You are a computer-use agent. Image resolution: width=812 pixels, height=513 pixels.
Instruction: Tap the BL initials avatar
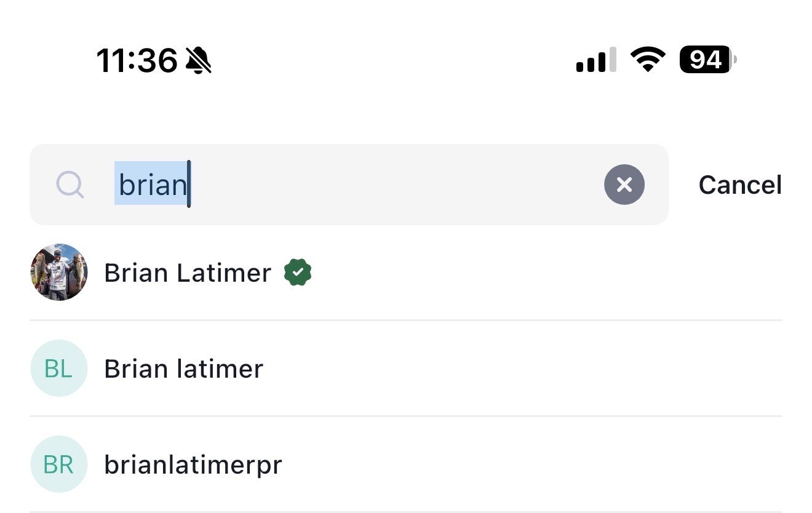tap(59, 368)
